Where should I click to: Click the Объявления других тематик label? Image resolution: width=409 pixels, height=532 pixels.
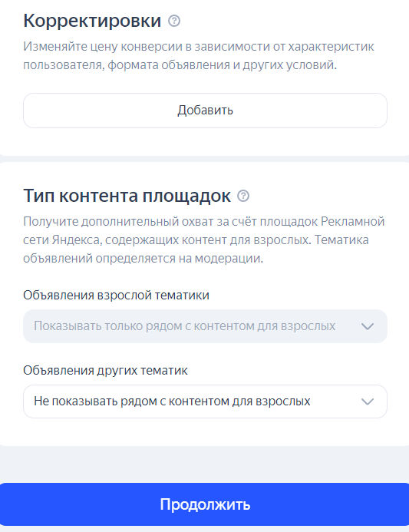pyautogui.click(x=105, y=370)
